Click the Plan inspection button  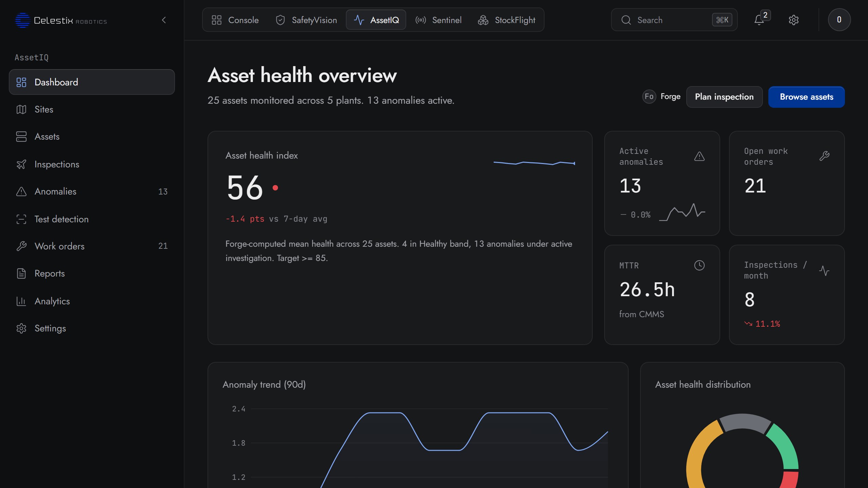coord(724,97)
